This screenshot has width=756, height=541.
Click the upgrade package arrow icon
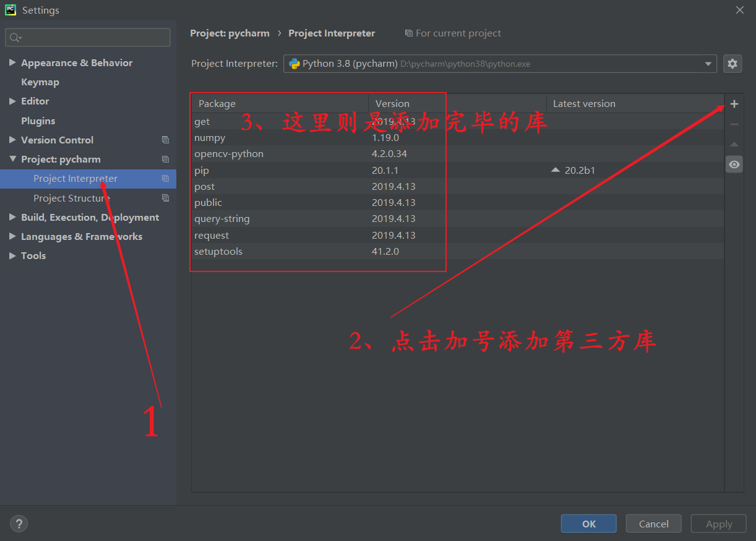click(x=734, y=145)
